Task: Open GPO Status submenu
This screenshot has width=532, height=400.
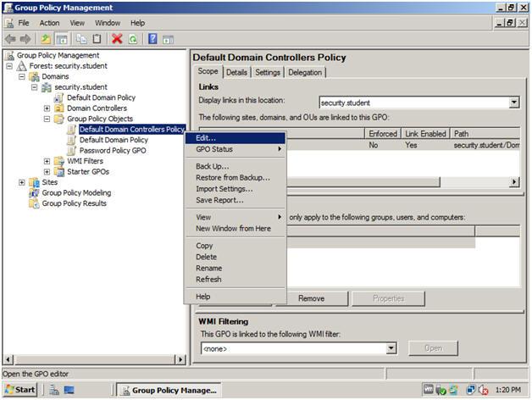Action: 236,149
